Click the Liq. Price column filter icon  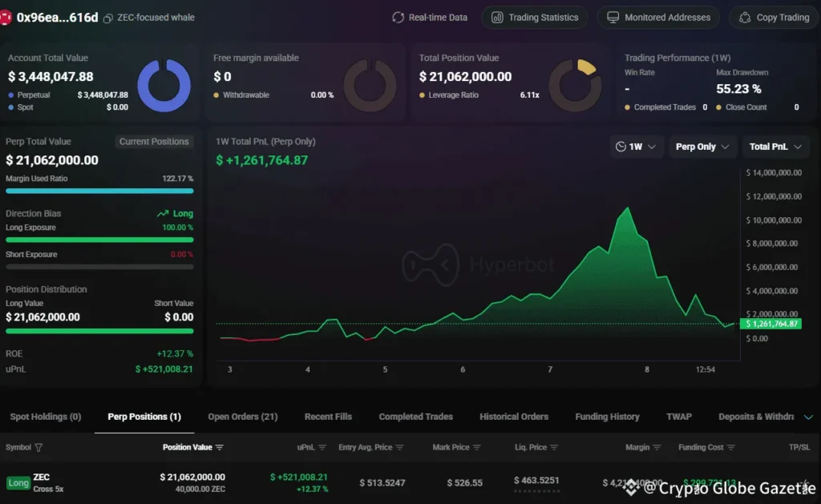pyautogui.click(x=555, y=447)
